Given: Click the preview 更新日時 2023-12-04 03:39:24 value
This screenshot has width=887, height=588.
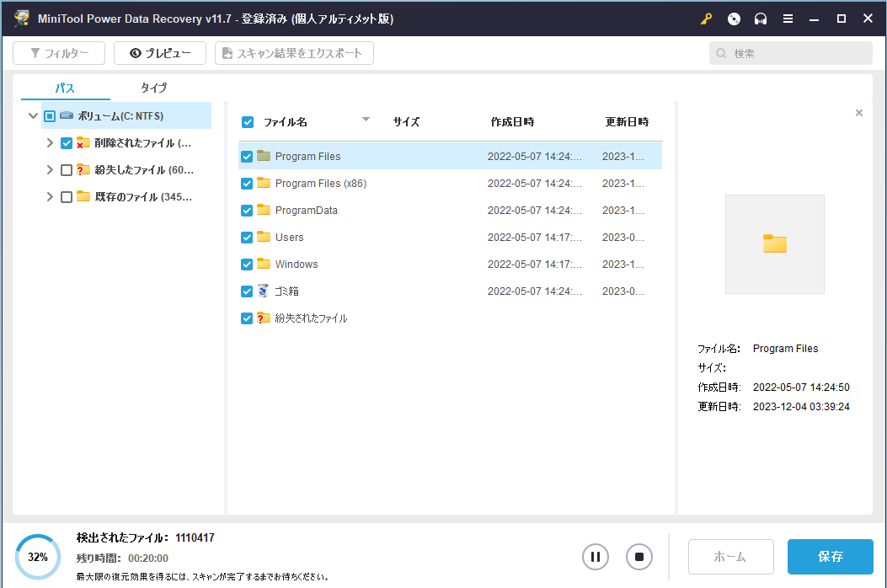Looking at the screenshot, I should 801,406.
